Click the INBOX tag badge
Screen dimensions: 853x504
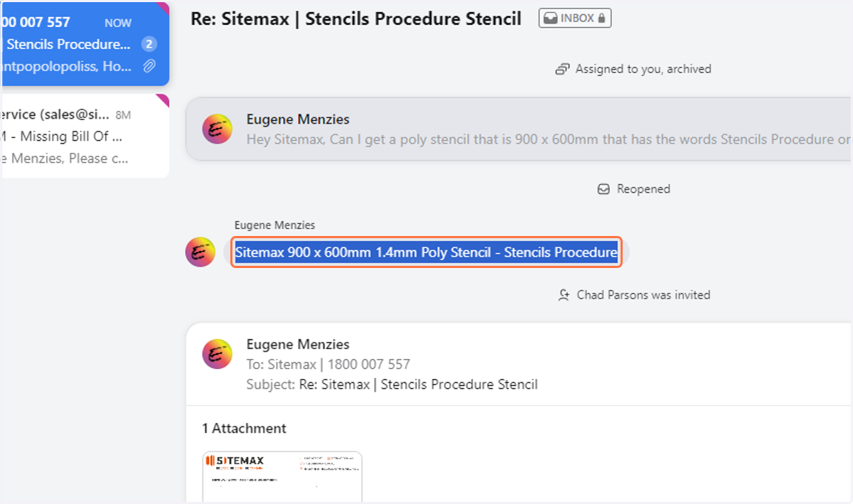[575, 18]
